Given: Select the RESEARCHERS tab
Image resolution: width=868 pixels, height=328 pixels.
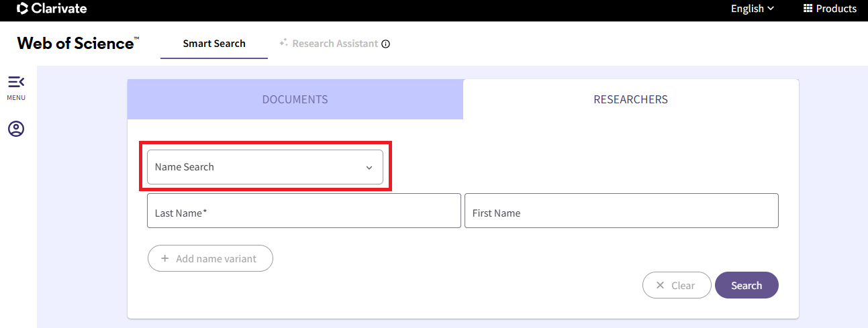Looking at the screenshot, I should 631,99.
